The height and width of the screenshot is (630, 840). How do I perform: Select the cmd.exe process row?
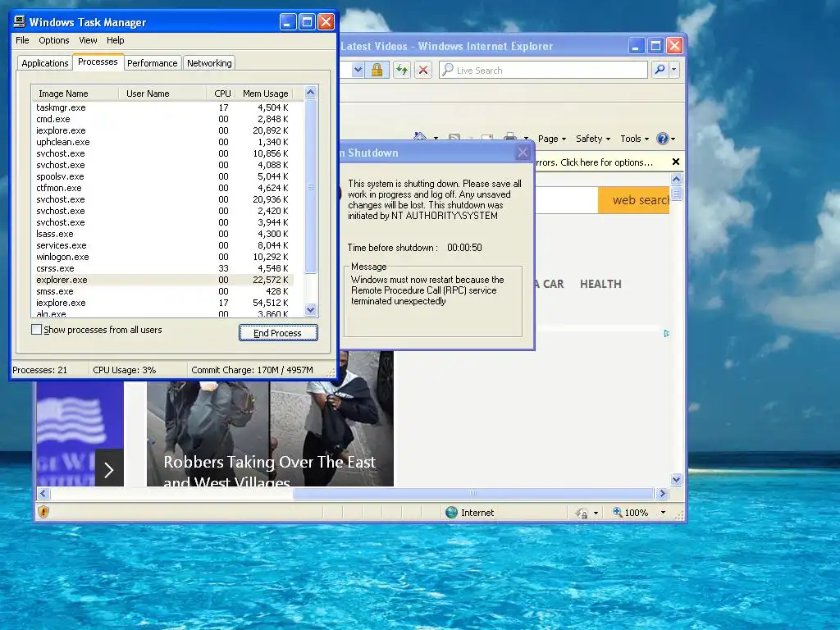[163, 119]
